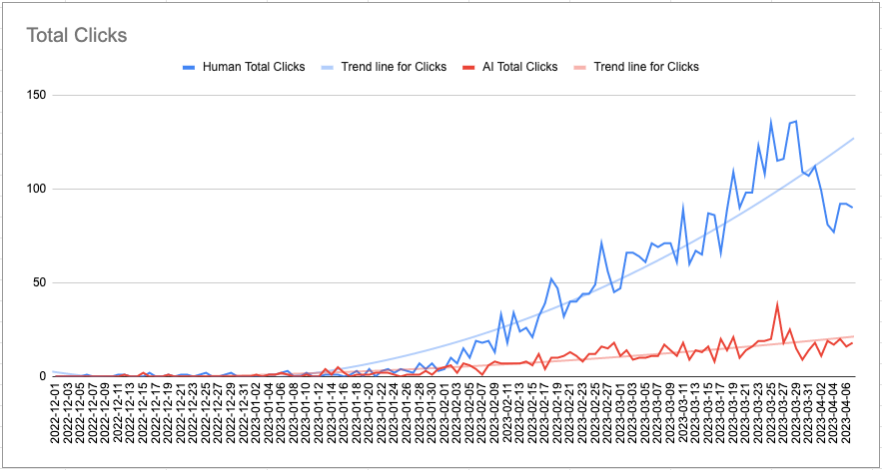Click the highest peak of the blue Human line
Image resolution: width=882 pixels, height=470 pixels.
(771, 122)
